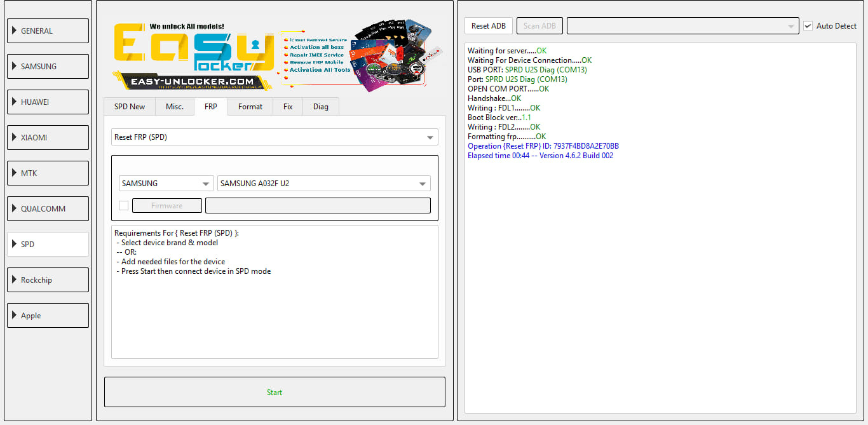Click 'Select device brand & model' requirement line
This screenshot has height=425, width=868.
(167, 243)
